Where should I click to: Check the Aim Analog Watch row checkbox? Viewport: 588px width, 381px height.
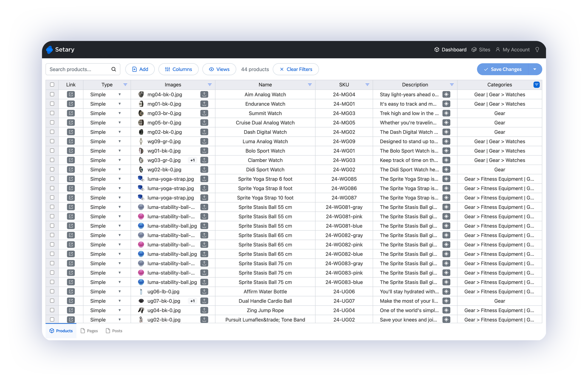click(52, 94)
